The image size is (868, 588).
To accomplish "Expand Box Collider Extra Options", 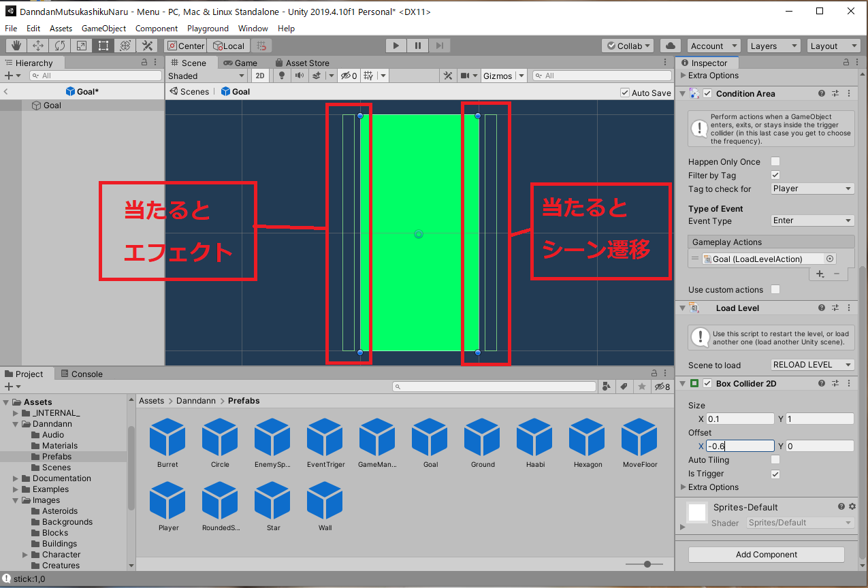I will [x=684, y=487].
